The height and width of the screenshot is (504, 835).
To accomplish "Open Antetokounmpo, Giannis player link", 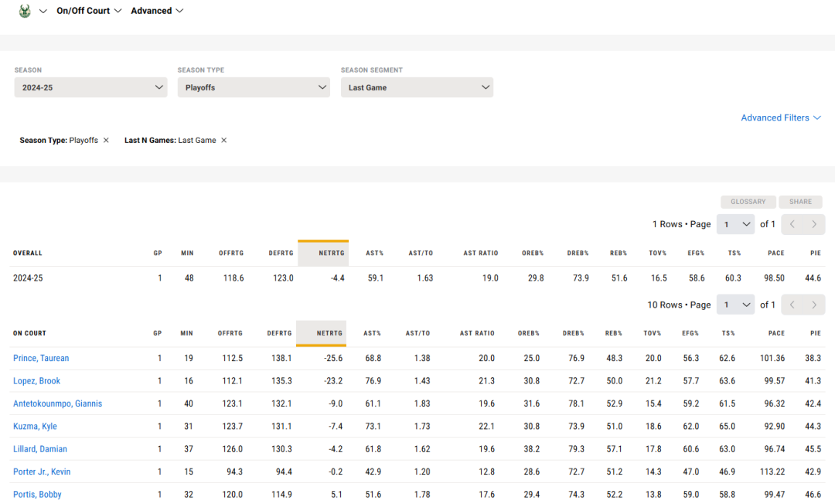I will point(57,404).
